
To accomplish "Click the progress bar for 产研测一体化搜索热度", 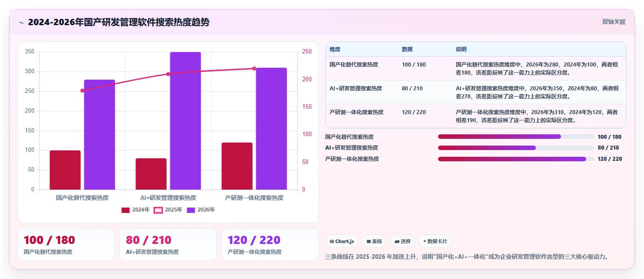I will pos(516,159).
